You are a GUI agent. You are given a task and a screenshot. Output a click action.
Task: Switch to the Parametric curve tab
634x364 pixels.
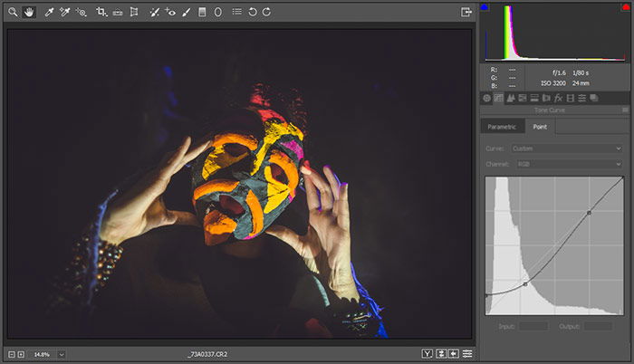502,127
